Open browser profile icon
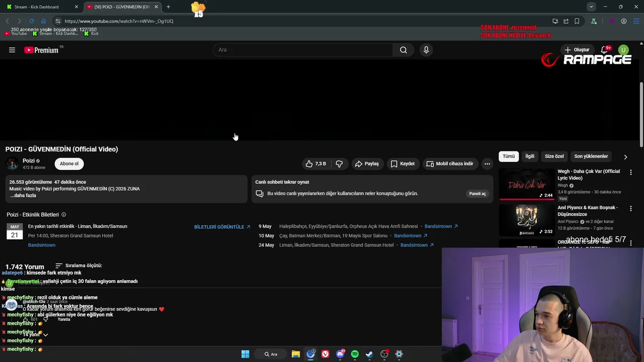The image size is (644, 362). point(624,21)
